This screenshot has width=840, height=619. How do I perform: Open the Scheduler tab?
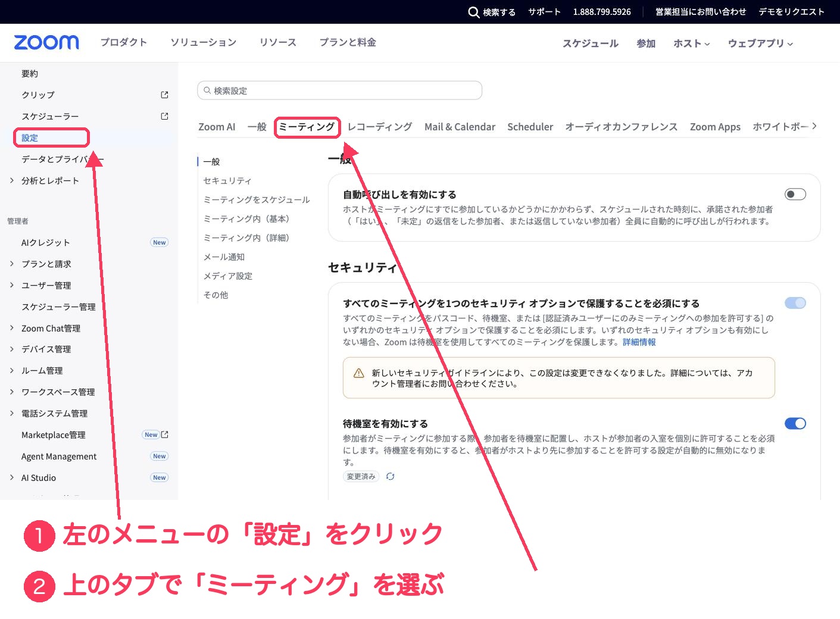(530, 127)
